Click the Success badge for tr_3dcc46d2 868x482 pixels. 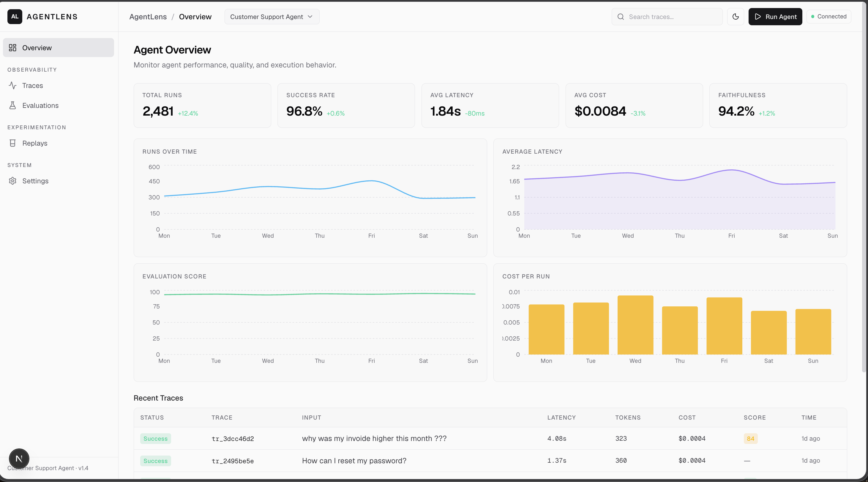tap(155, 439)
